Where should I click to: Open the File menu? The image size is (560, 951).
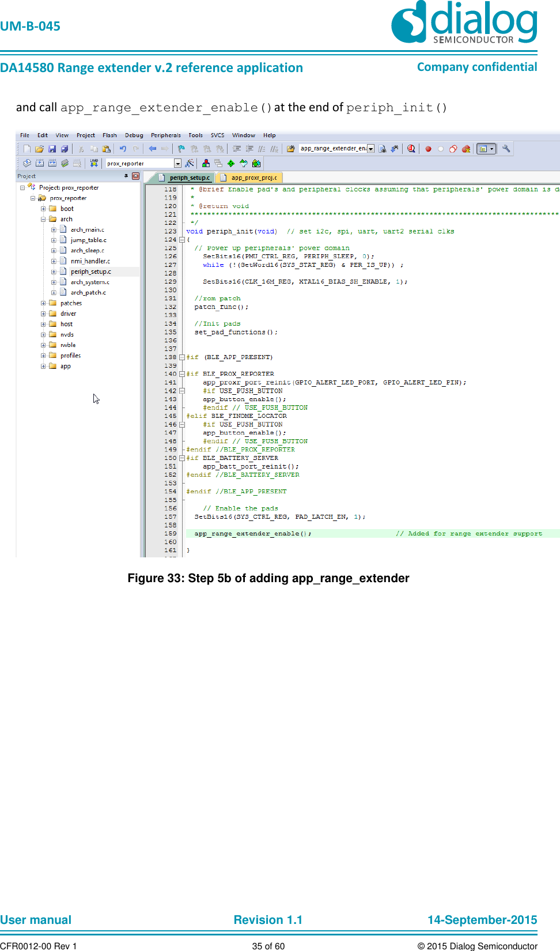click(25, 135)
